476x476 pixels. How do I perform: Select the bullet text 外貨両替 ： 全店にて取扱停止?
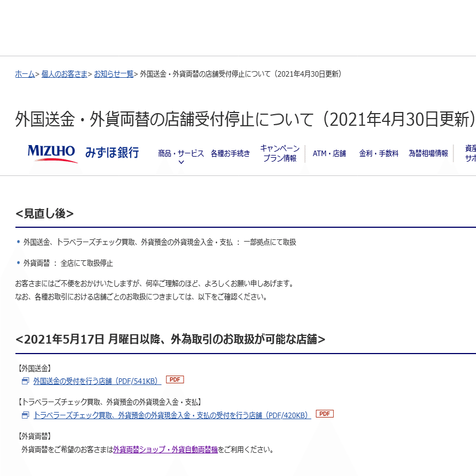tap(68, 263)
